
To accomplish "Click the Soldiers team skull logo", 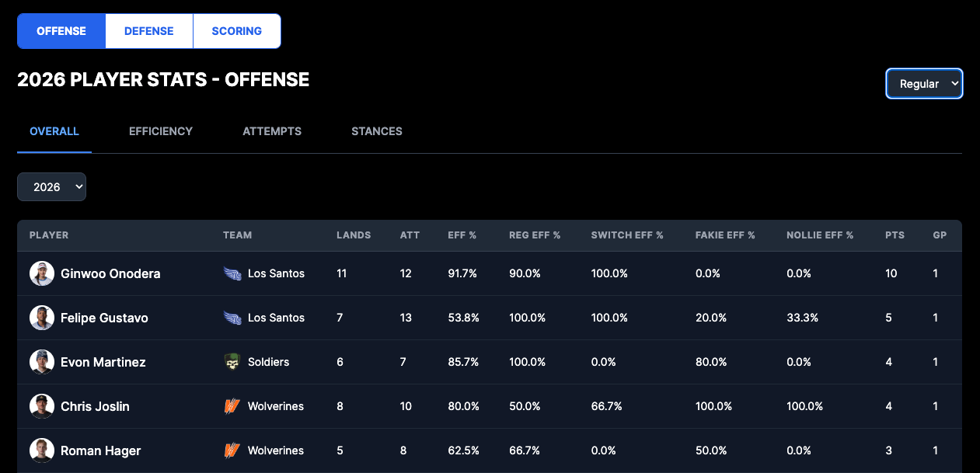I will tap(232, 362).
